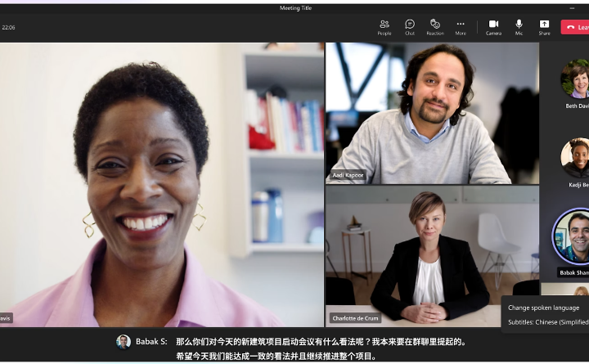Click Beth Davis's participant avatar
The width and height of the screenshot is (589, 364).
click(x=575, y=79)
